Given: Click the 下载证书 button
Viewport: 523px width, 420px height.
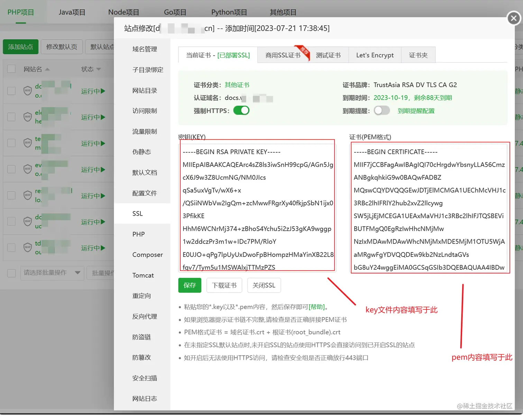Looking at the screenshot, I should (224, 285).
